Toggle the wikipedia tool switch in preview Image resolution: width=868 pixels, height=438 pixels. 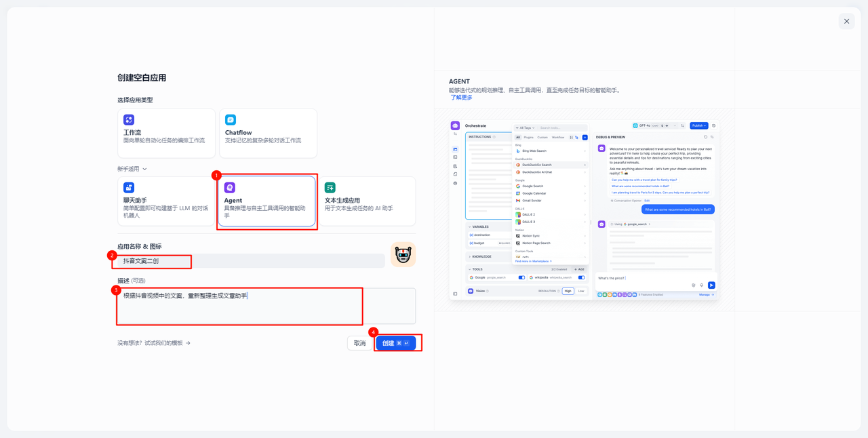(x=581, y=277)
